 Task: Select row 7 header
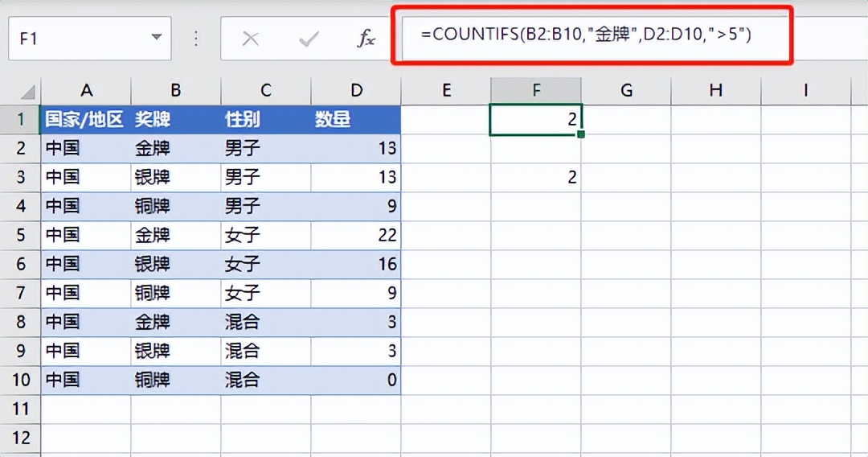click(20, 293)
